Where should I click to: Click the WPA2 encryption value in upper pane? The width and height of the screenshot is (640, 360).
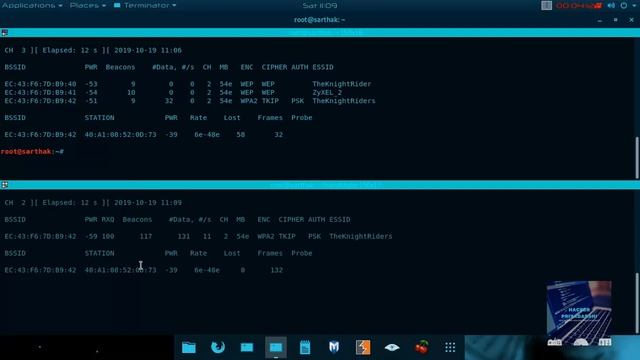pos(249,101)
